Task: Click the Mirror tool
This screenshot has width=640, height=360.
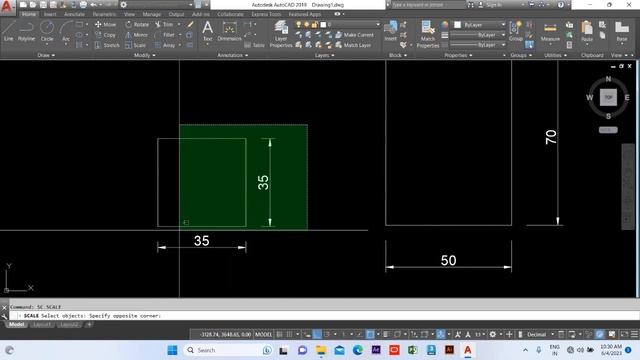Action: coord(136,35)
